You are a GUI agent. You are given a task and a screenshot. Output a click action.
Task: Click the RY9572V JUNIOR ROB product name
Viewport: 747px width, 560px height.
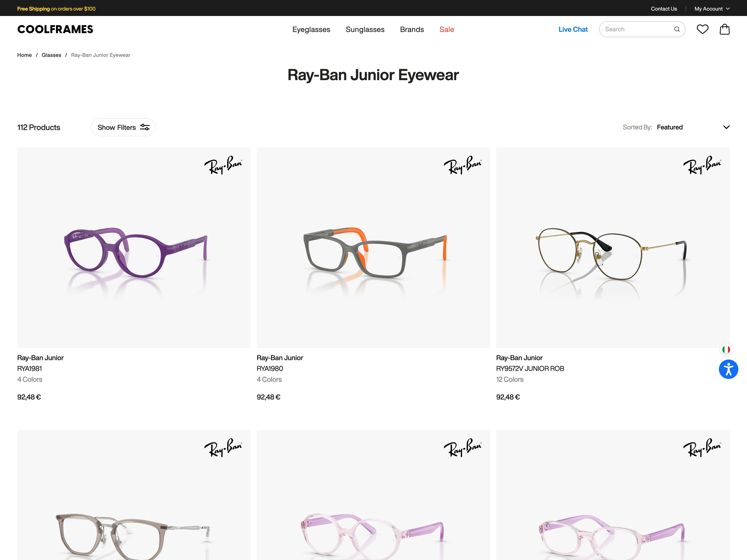tap(530, 369)
